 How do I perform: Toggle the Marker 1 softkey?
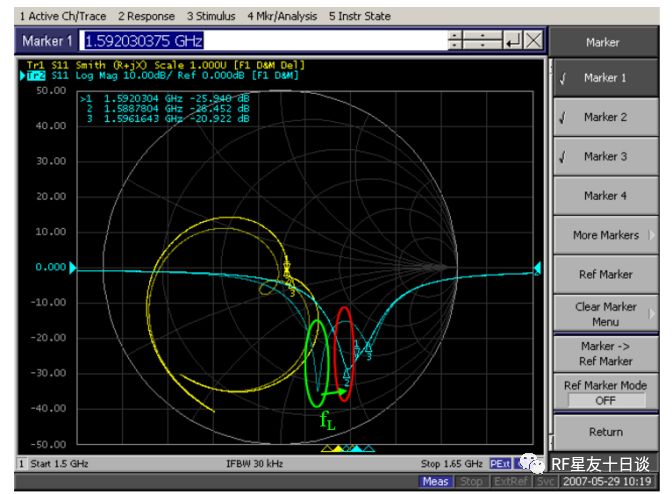point(606,78)
